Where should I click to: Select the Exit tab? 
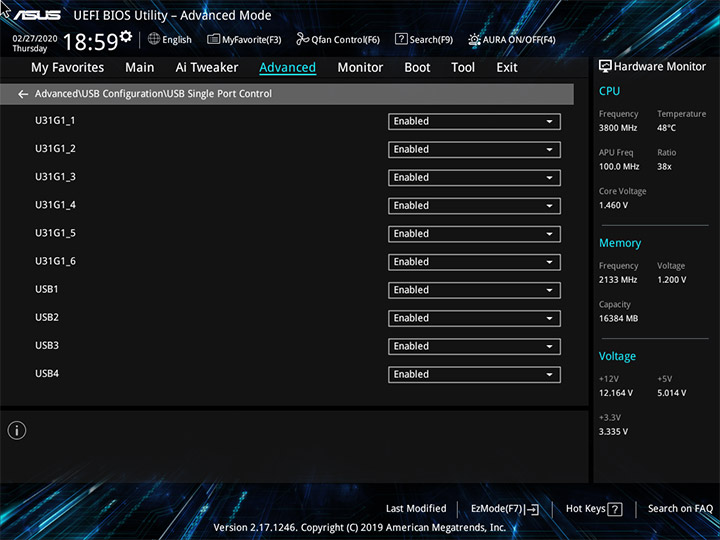point(507,68)
